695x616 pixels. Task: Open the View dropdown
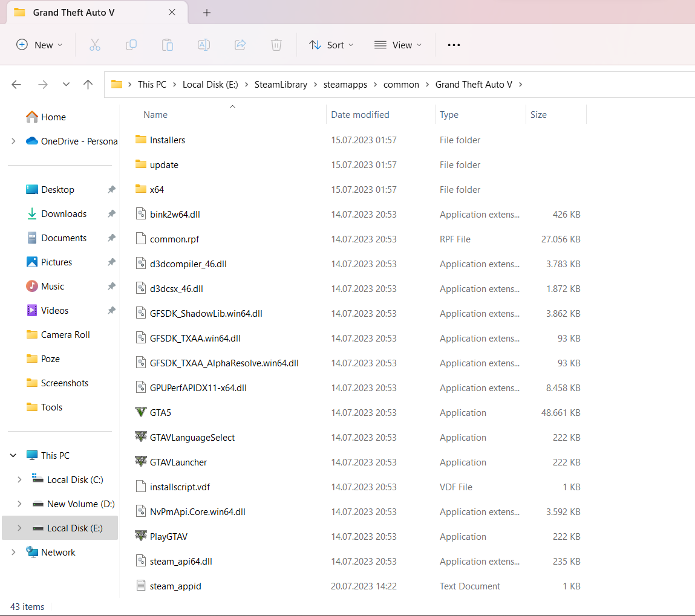coord(398,45)
